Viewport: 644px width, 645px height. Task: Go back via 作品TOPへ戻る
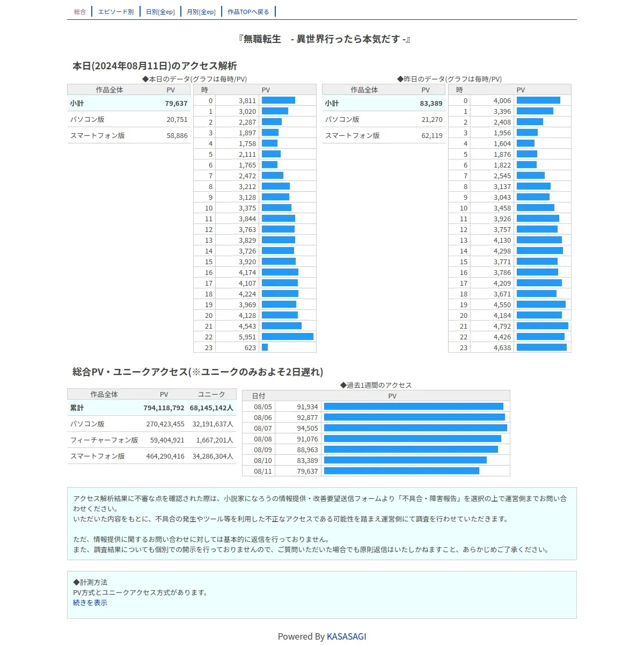(248, 12)
